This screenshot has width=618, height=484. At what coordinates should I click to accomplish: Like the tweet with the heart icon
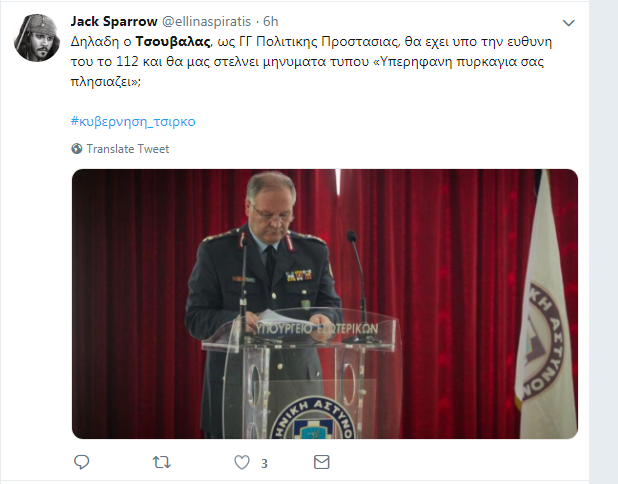[x=242, y=462]
